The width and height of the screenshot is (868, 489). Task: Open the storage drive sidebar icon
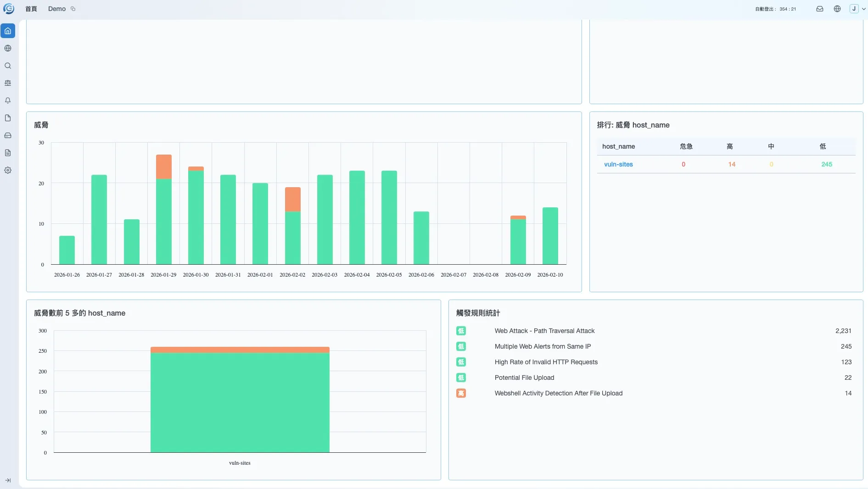8,135
